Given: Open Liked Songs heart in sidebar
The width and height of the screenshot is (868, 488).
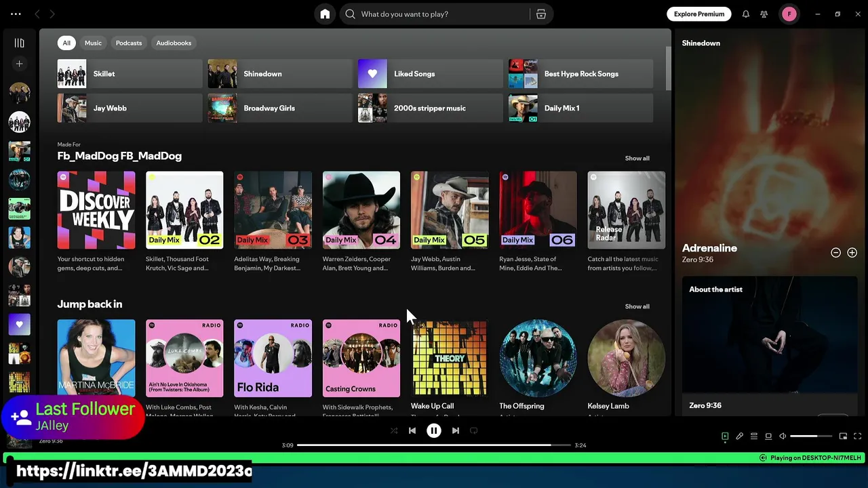Looking at the screenshot, I should [x=19, y=324].
